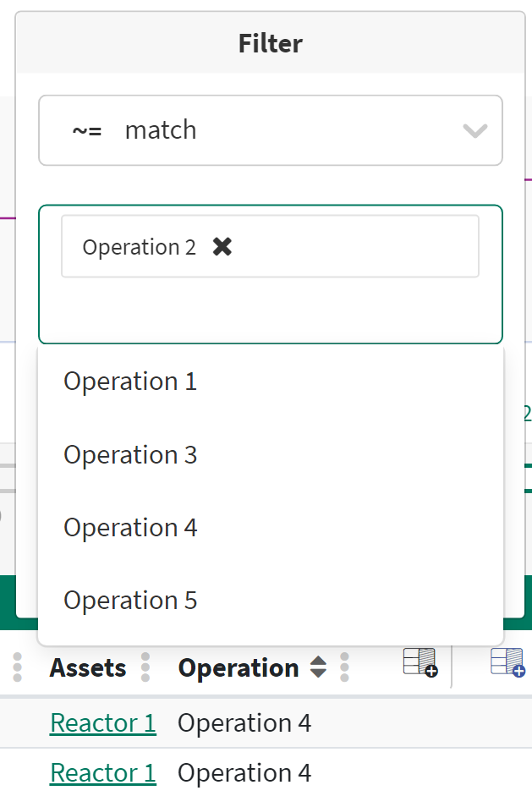Viewport: 532px width, 796px height.
Task: Select Operation 1 from the list
Action: [x=130, y=382]
